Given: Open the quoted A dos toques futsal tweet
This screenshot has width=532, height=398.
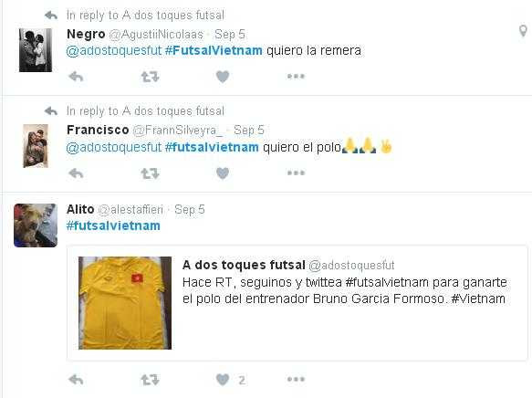Looking at the screenshot, I should 297,303.
